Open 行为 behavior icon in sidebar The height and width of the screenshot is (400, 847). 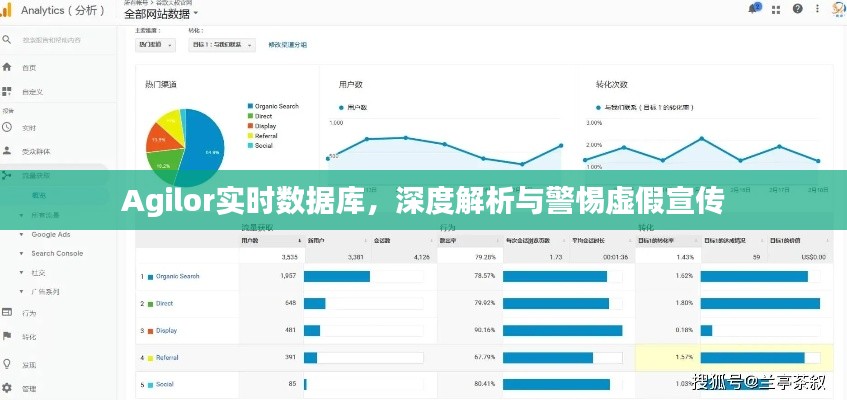click(6, 312)
